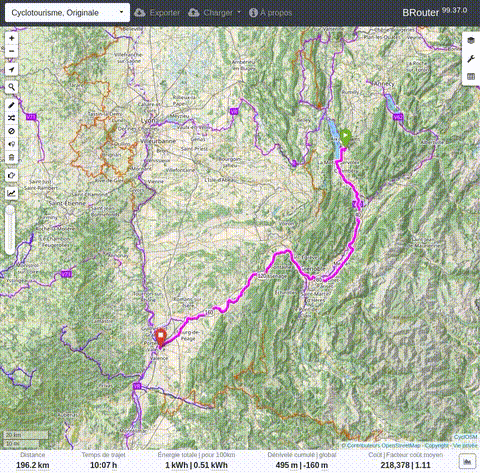The image size is (480, 473).
Task: Delete the route using trash icon
Action: click(12, 157)
